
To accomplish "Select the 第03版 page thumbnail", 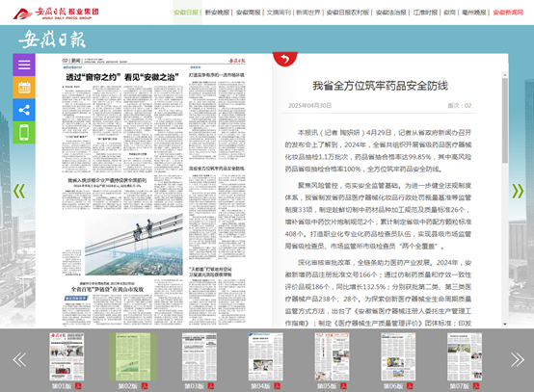I will coord(200,356).
